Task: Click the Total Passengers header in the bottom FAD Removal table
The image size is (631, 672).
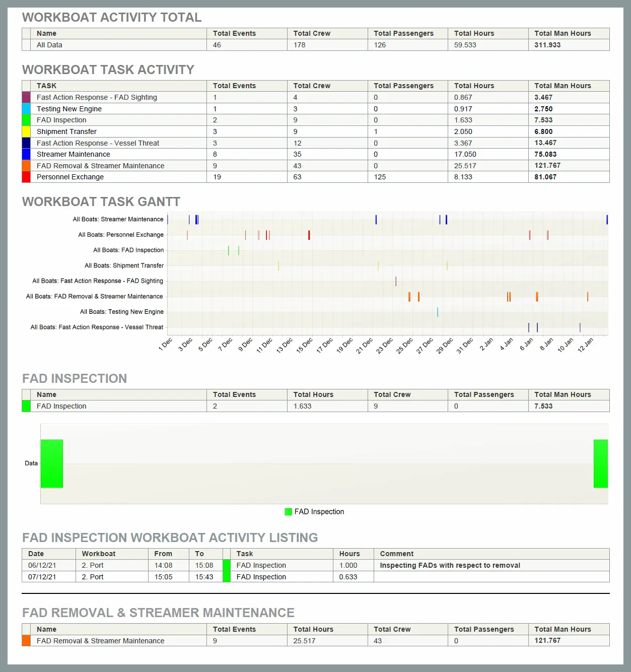Action: tap(484, 629)
